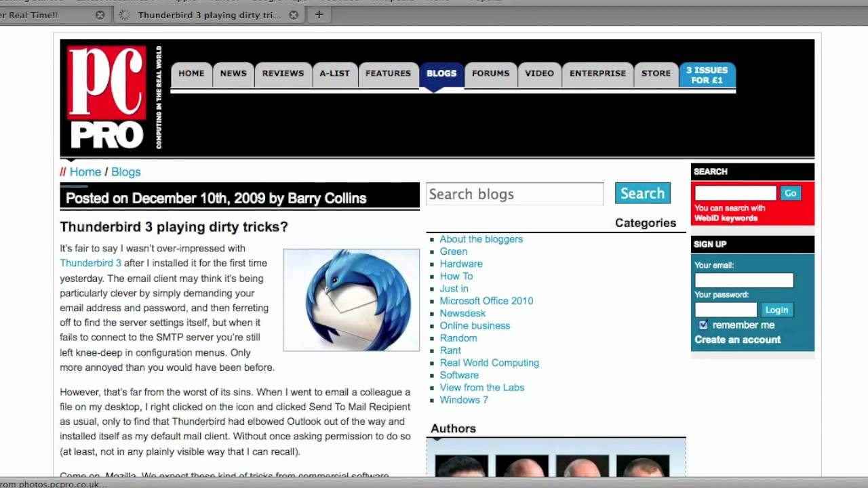This screenshot has height=488, width=868.
Task: Open the Hardware category
Action: pos(461,264)
